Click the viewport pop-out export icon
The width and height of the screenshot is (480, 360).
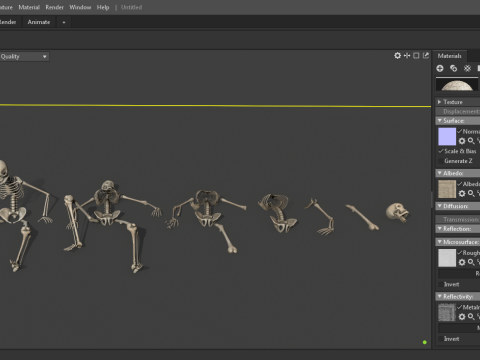pos(426,56)
